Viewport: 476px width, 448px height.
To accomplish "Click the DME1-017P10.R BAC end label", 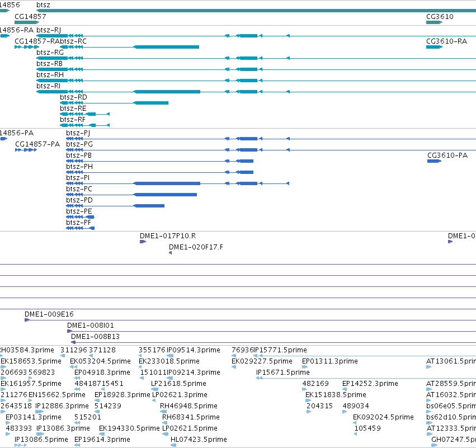I will (168, 236).
